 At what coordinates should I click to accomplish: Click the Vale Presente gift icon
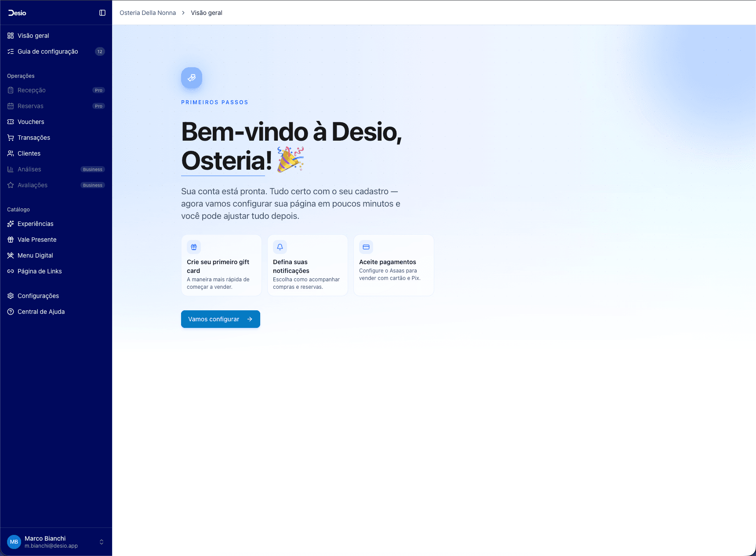[11, 240]
